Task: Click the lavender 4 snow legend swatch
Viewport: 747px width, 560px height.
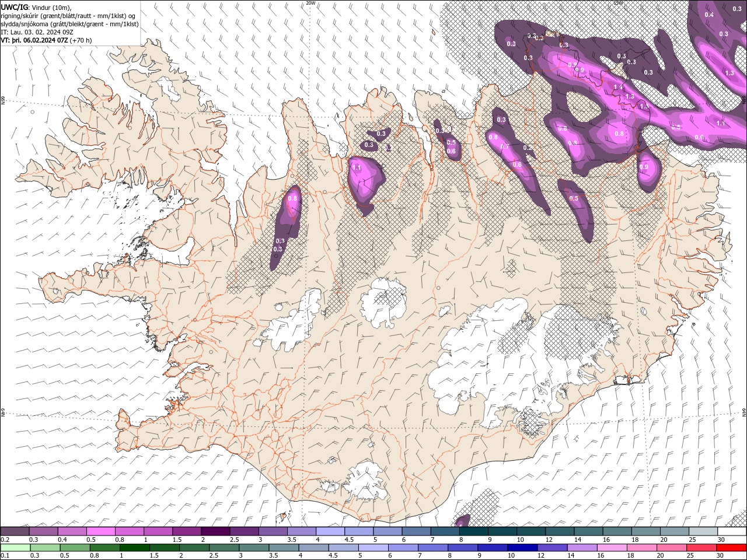Action: (x=330, y=531)
